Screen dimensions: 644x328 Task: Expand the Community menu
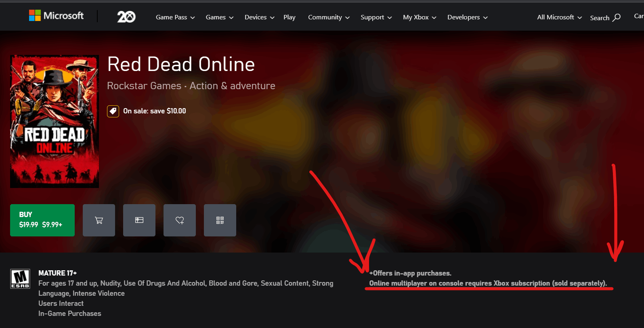pyautogui.click(x=329, y=17)
